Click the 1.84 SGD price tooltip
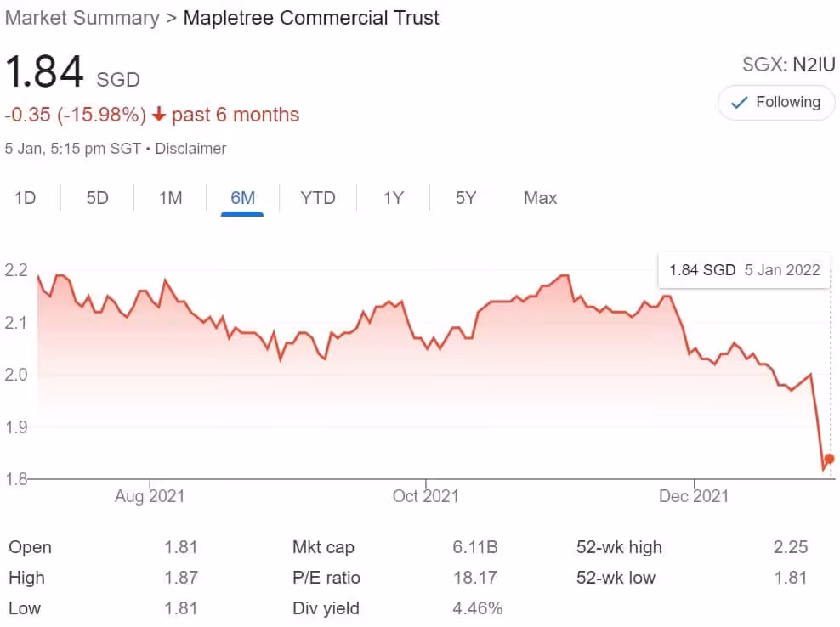Viewport: 840px width, 627px height. tap(745, 270)
